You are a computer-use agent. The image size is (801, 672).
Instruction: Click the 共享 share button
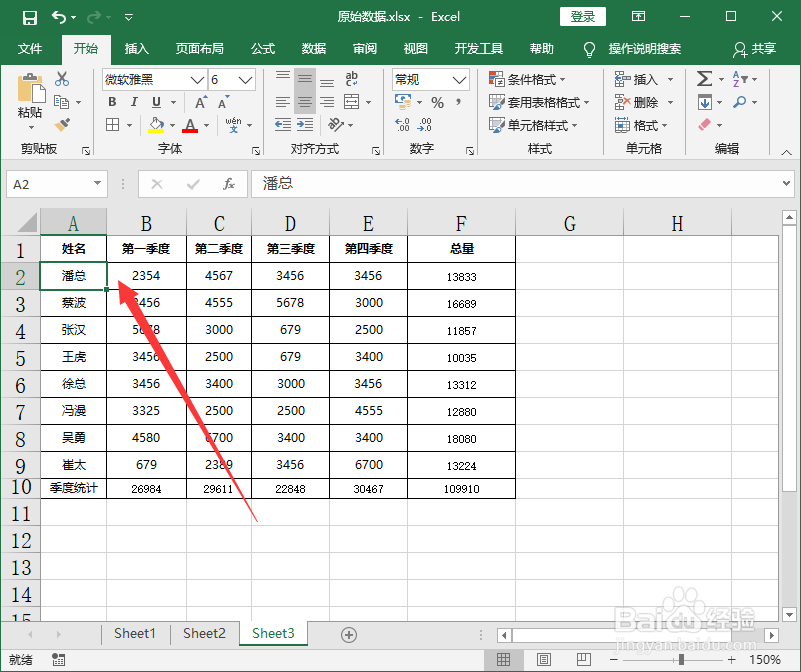pos(755,49)
